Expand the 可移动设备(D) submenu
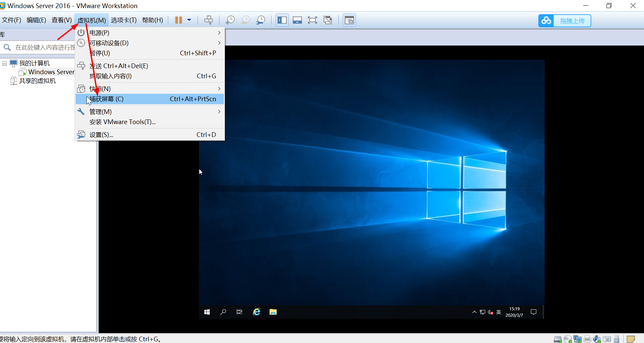 point(150,43)
